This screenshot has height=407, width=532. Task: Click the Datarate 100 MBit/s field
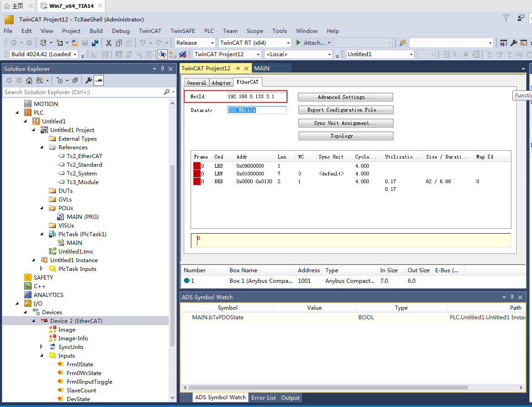click(x=256, y=110)
